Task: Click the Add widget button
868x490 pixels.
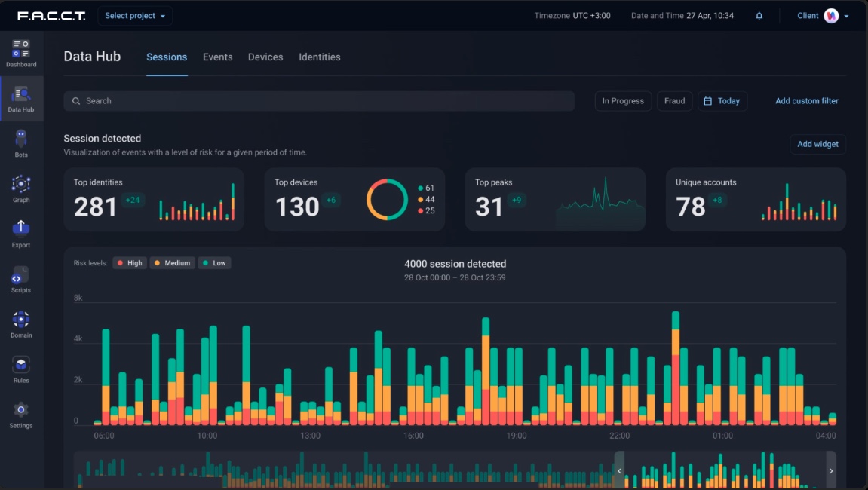Action: pyautogui.click(x=817, y=144)
